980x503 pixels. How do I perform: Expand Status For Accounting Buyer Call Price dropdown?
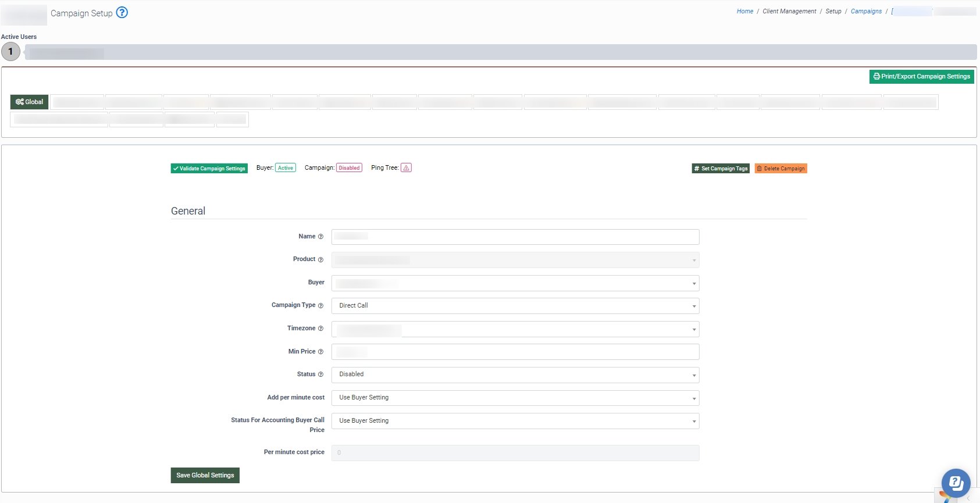(515, 421)
